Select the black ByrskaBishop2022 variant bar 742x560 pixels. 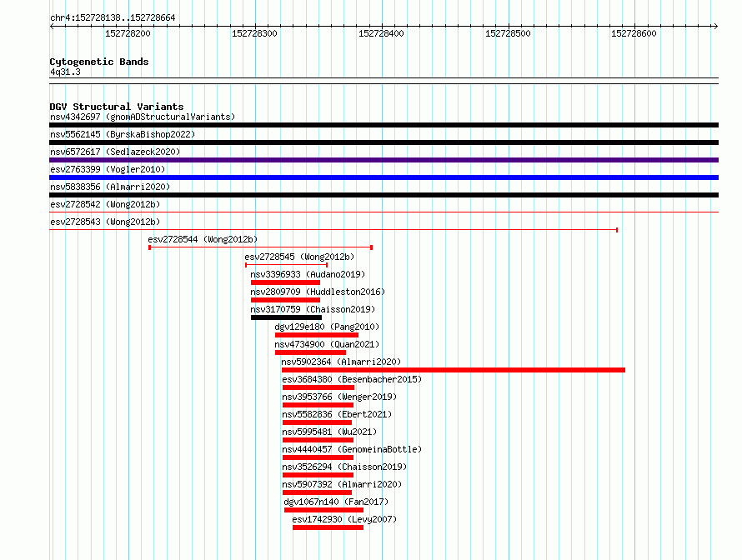point(384,142)
